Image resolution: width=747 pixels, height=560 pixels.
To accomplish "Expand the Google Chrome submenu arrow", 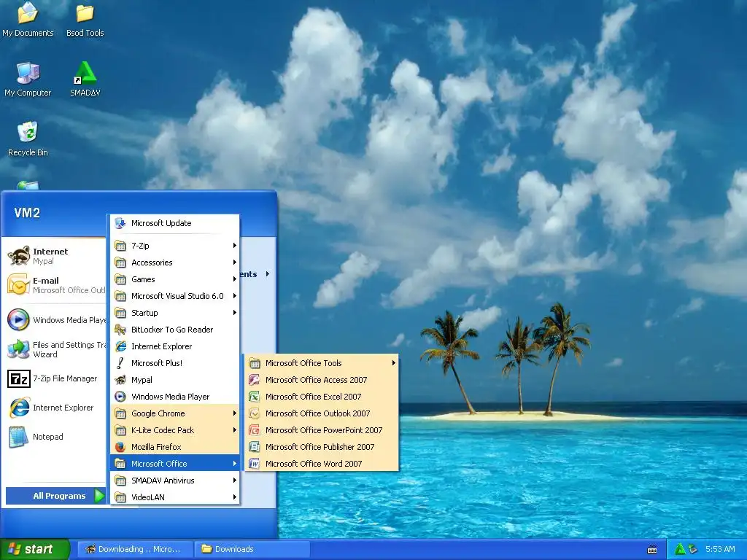I will 234,413.
